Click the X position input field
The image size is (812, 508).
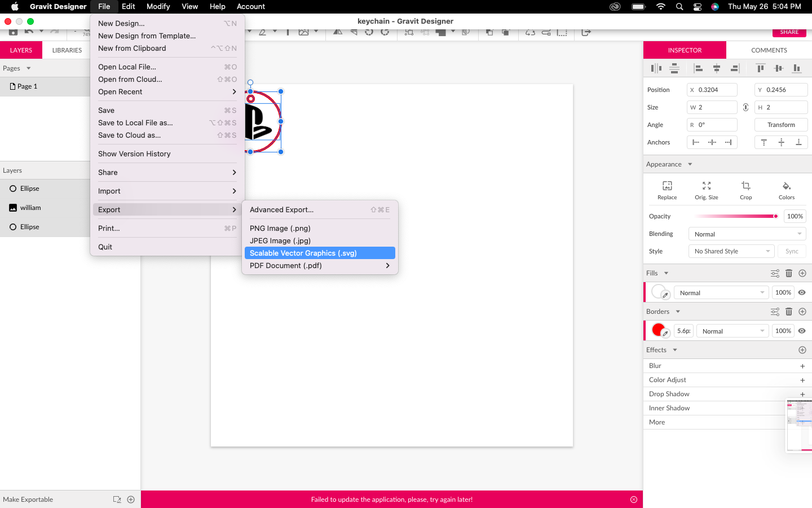click(x=712, y=90)
